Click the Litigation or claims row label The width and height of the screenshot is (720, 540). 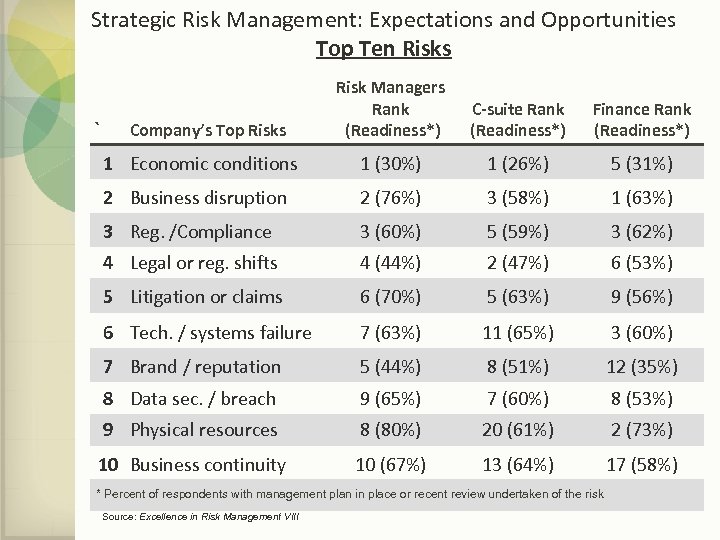[x=206, y=297]
